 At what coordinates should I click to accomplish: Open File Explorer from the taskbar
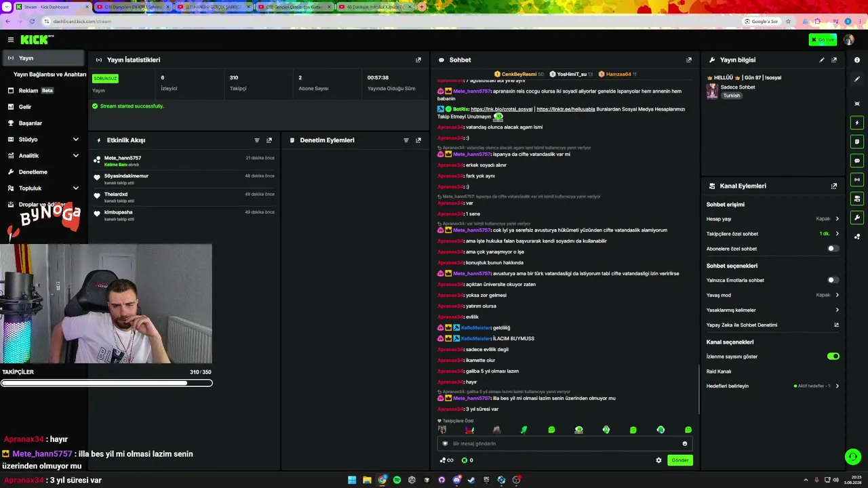[x=367, y=480]
